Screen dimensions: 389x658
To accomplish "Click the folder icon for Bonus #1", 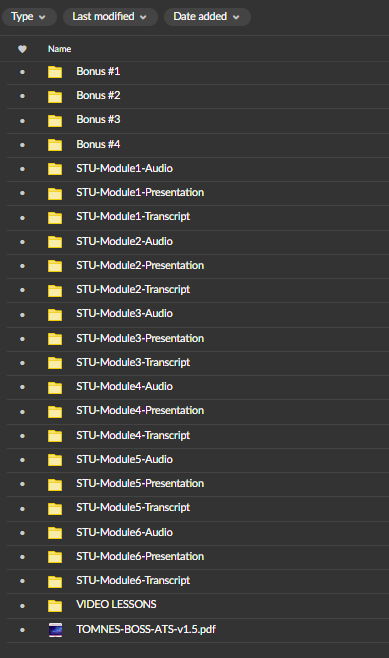I will click(55, 72).
